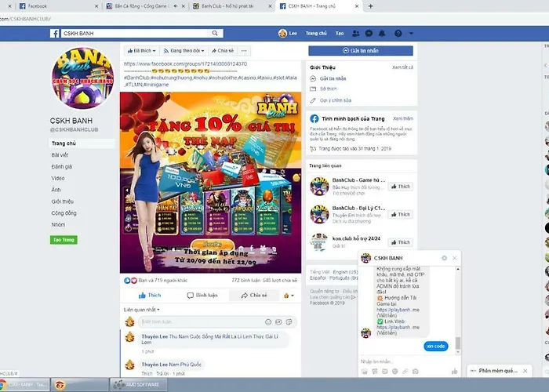Send a like thumbs-up in chat
Image resolution: width=549 pixels, height=392 pixels.
click(x=454, y=372)
